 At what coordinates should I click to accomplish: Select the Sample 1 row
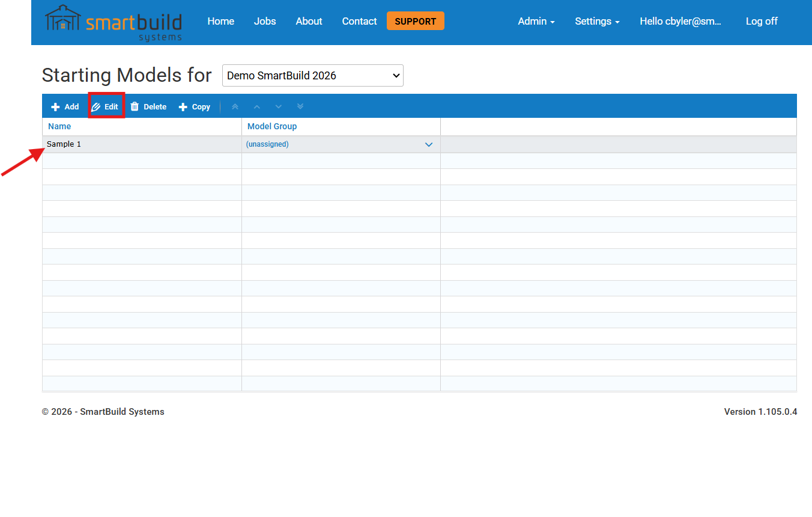[x=419, y=144]
